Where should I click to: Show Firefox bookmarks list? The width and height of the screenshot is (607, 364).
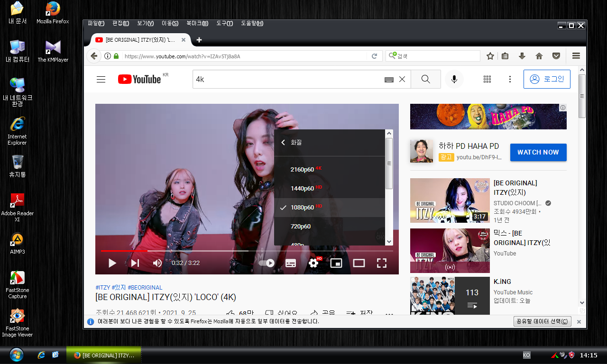pyautogui.click(x=505, y=56)
